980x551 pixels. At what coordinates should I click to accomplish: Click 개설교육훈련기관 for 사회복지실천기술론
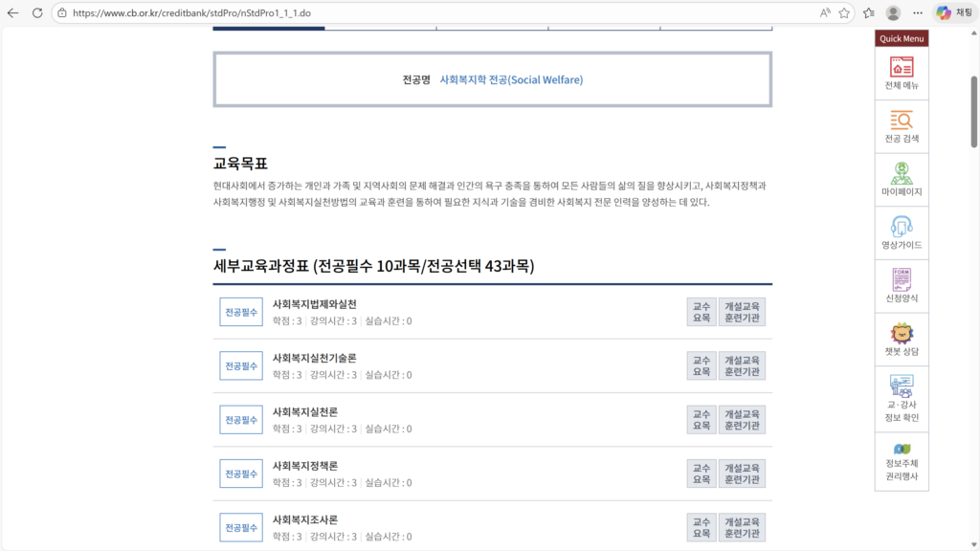pos(742,364)
